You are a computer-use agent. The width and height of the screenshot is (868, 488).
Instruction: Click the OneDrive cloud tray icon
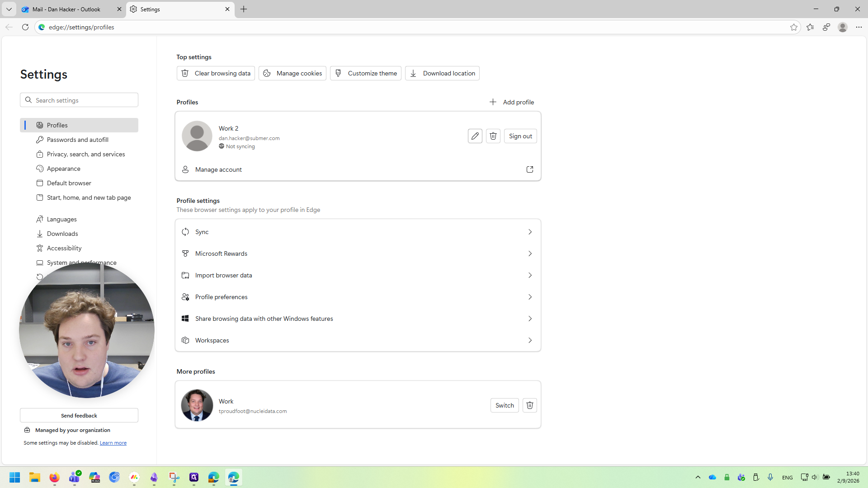tap(712, 477)
